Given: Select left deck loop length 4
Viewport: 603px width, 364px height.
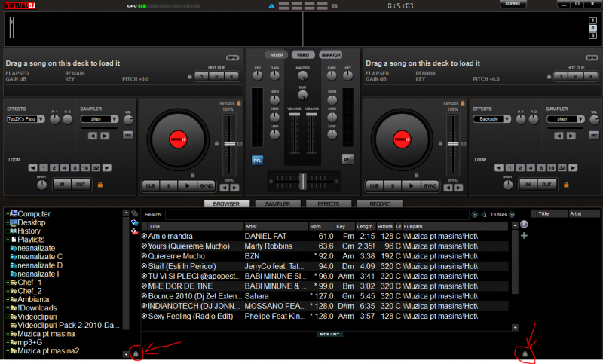Looking at the screenshot, I should click(65, 168).
